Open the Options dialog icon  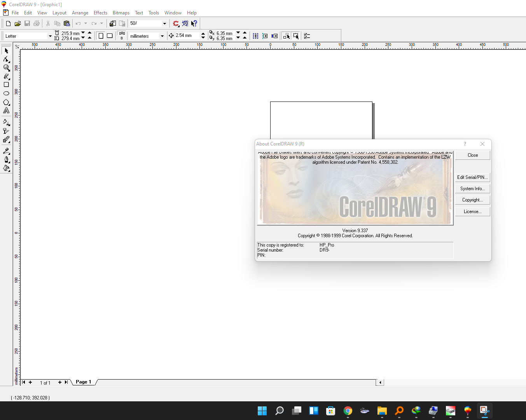point(307,36)
